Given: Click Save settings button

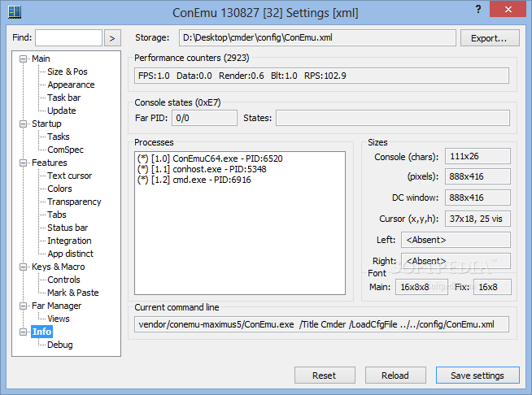Looking at the screenshot, I should (x=477, y=375).
